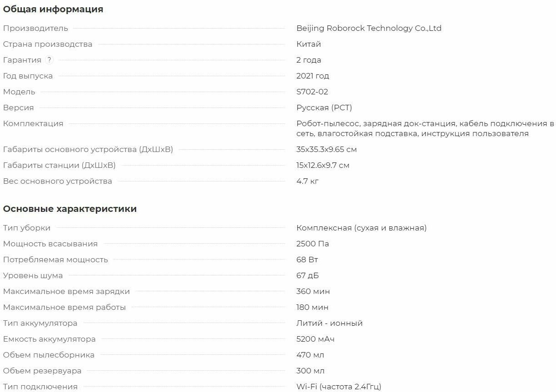This screenshot has width=556, height=392.
Task: Select the battery capacity value '5200 мАч'
Action: [x=315, y=339]
